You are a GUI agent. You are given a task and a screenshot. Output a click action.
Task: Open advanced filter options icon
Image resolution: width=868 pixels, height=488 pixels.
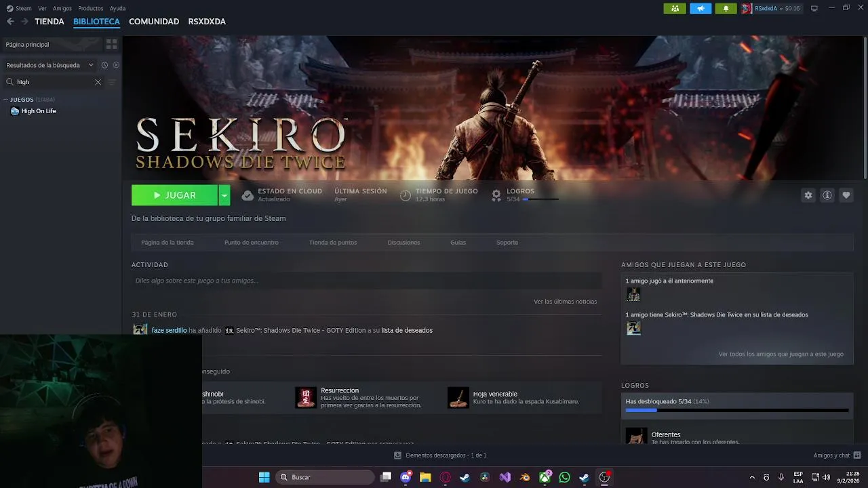tap(113, 82)
